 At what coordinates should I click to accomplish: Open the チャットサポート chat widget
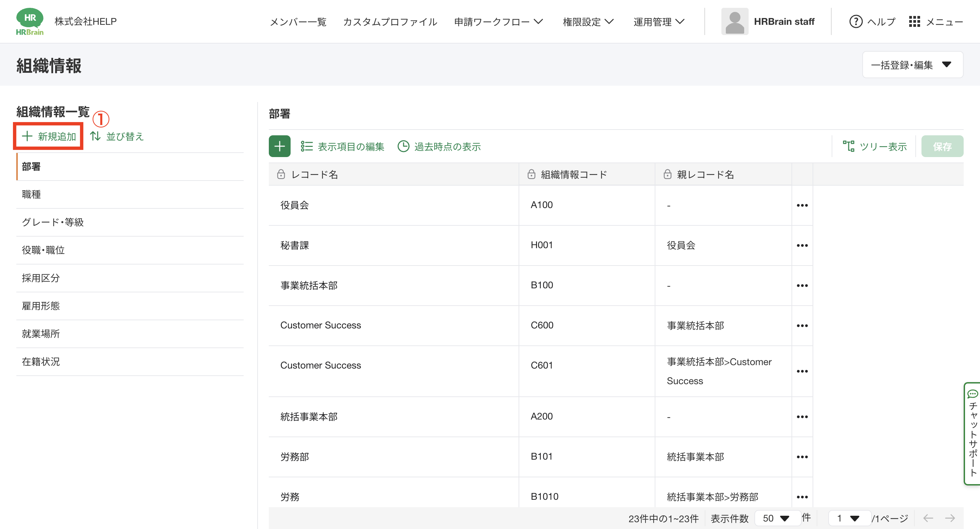tap(973, 433)
